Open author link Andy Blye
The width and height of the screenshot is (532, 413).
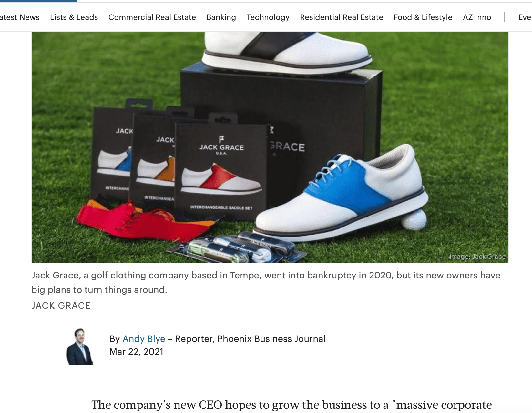(x=144, y=339)
